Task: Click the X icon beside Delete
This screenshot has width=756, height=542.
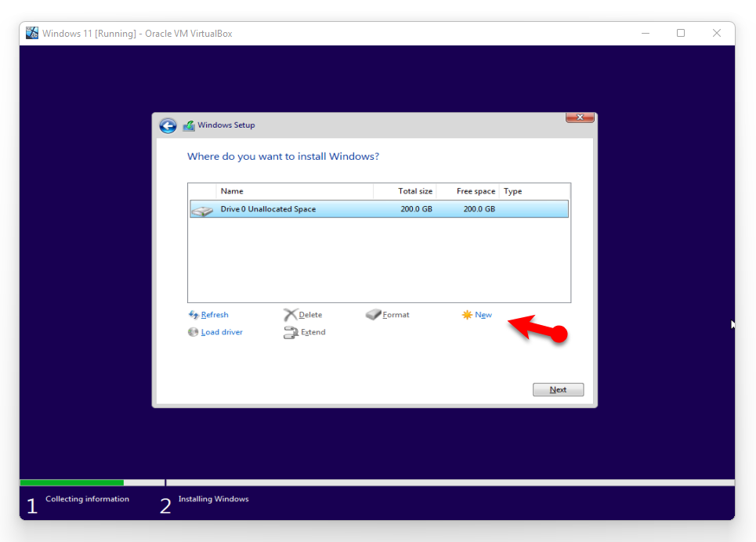Action: (290, 315)
